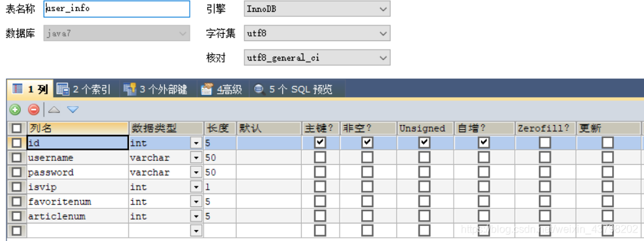Open the 字符集 utf8 dropdown

click(x=317, y=33)
